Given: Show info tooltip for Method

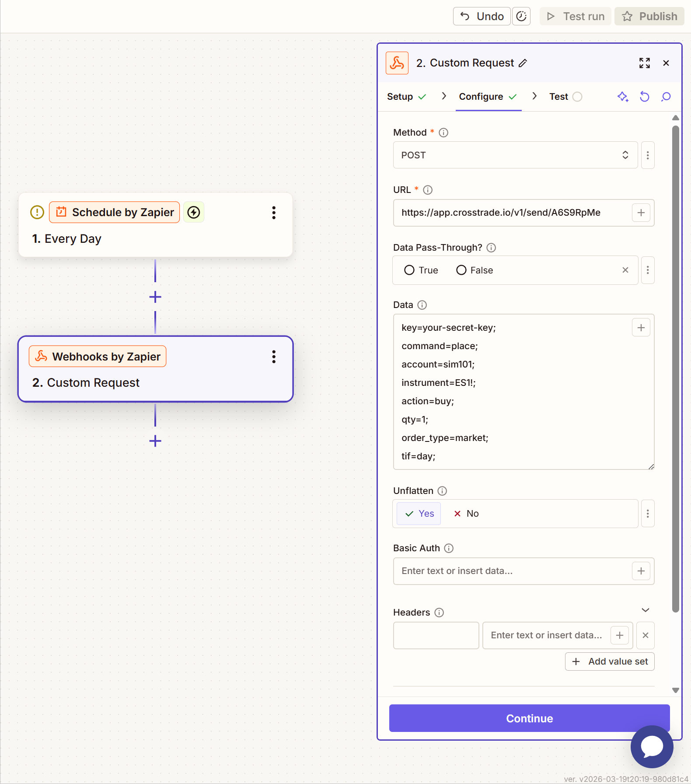Looking at the screenshot, I should [x=443, y=133].
